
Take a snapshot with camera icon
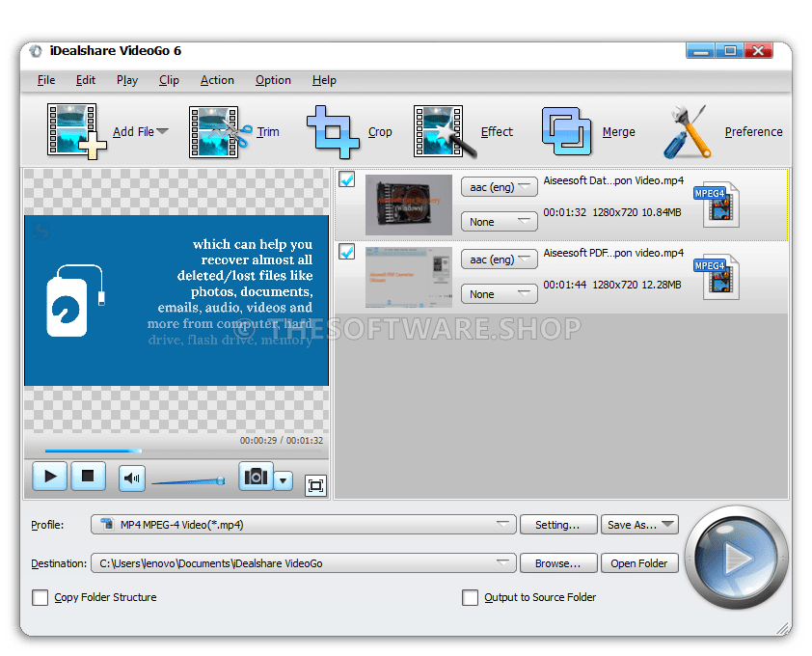point(256,476)
